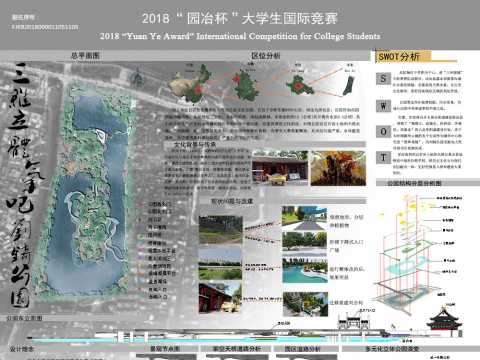Click the 'S' box in SWOT analysis
Viewport: 480px width, 360px height.
pyautogui.click(x=383, y=79)
